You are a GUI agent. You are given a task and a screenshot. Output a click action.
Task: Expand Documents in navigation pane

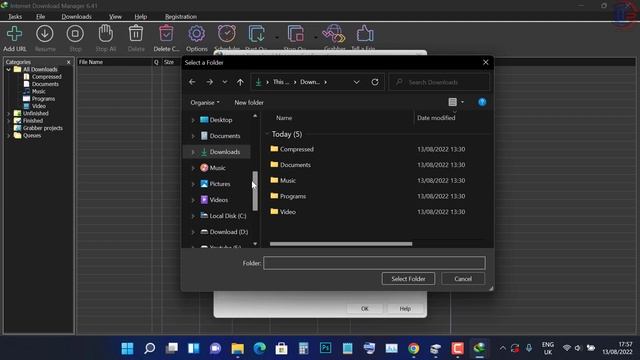(x=193, y=136)
